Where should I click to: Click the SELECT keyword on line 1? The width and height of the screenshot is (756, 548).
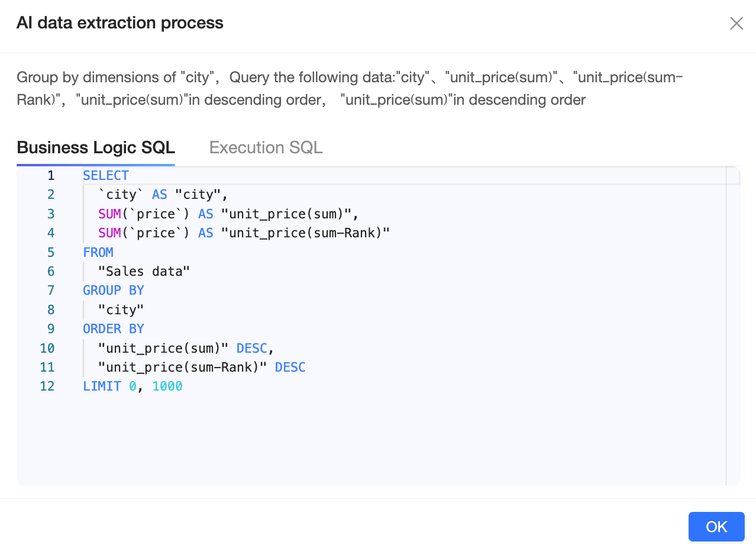click(x=106, y=175)
